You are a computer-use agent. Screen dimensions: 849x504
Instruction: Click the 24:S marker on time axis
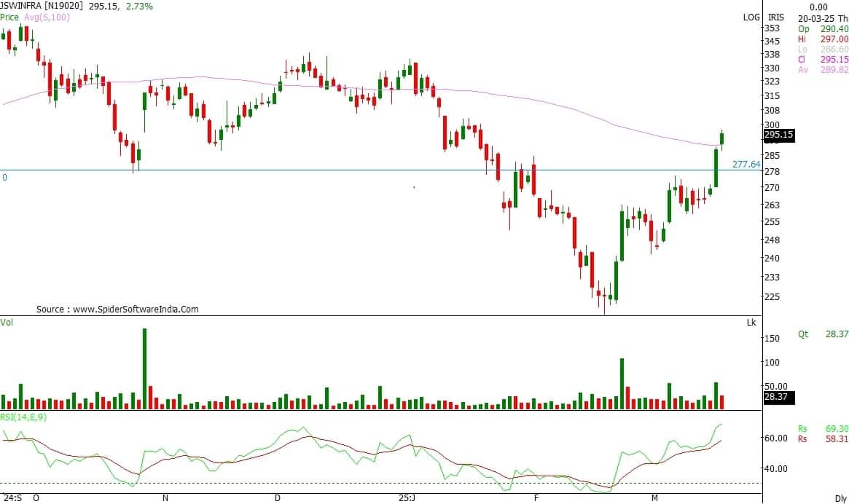click(11, 498)
